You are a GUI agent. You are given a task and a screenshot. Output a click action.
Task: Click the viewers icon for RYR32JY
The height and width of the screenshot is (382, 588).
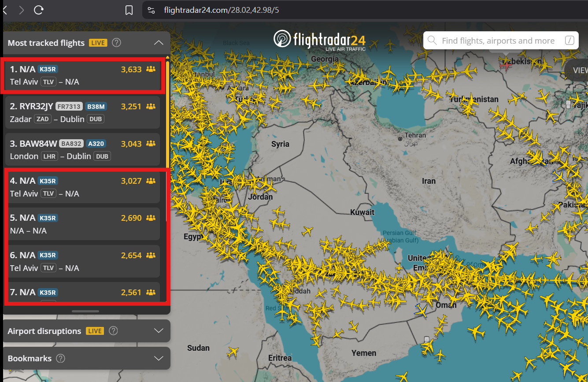pyautogui.click(x=151, y=106)
